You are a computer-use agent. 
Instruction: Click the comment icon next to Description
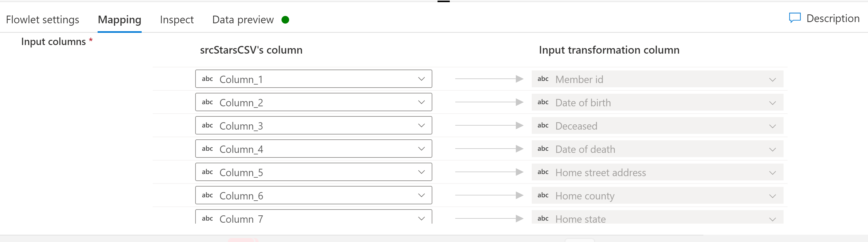[795, 18]
